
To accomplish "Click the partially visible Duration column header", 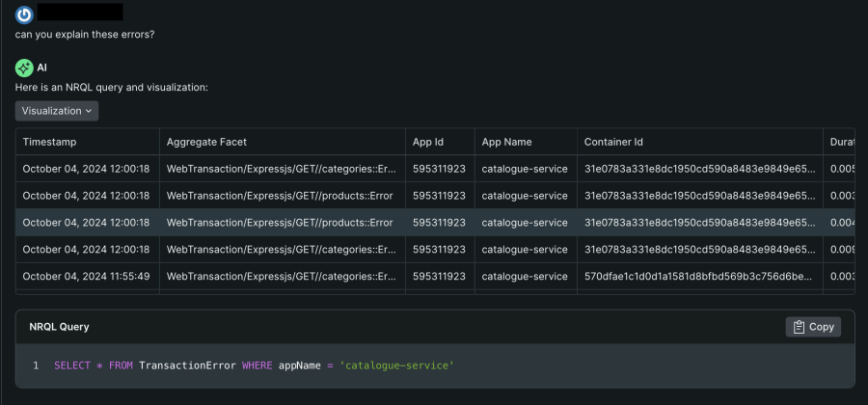I will pos(840,142).
